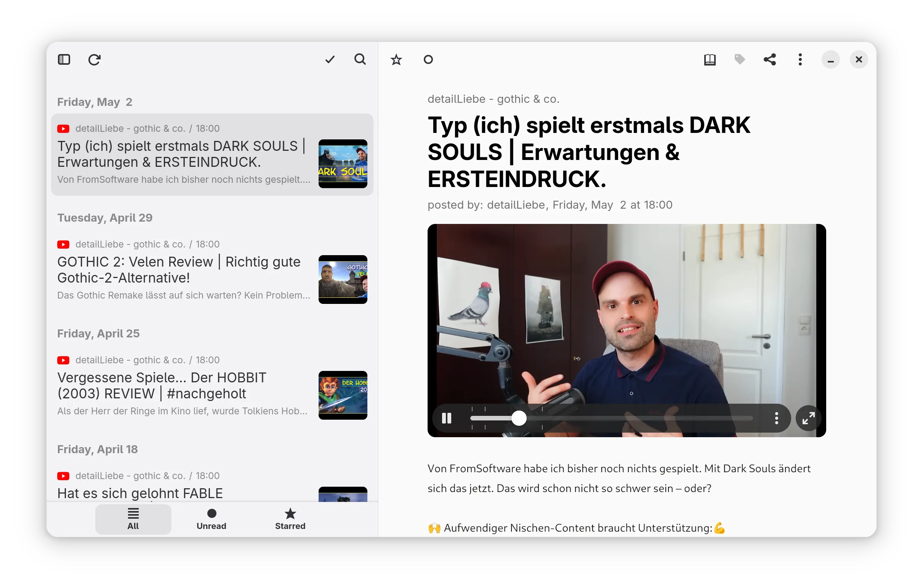This screenshot has width=923, height=588.
Task: Switch to the All tab
Action: click(x=133, y=519)
